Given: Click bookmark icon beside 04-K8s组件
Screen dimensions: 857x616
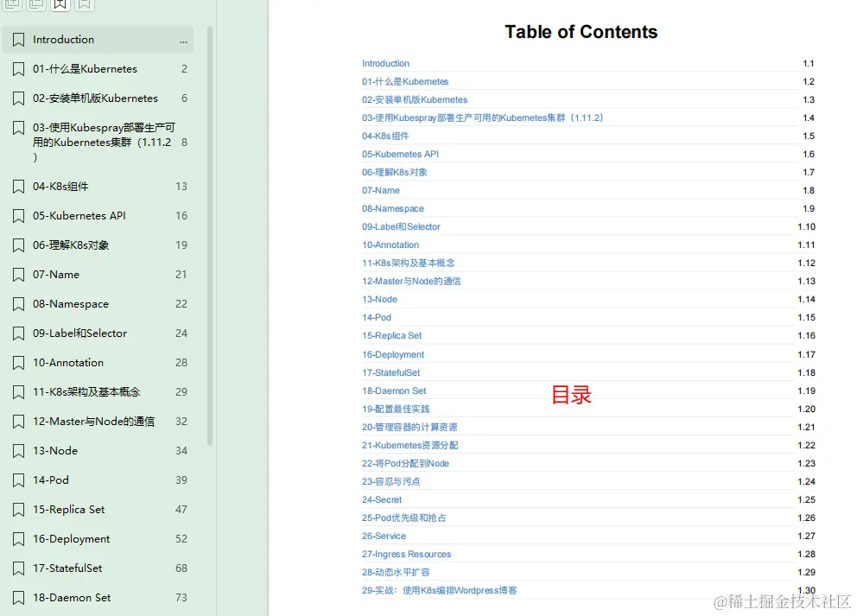Looking at the screenshot, I should coord(19,187).
